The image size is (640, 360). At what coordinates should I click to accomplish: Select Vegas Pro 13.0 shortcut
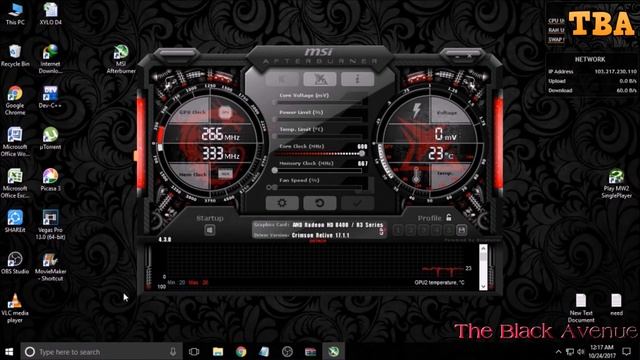(51, 225)
